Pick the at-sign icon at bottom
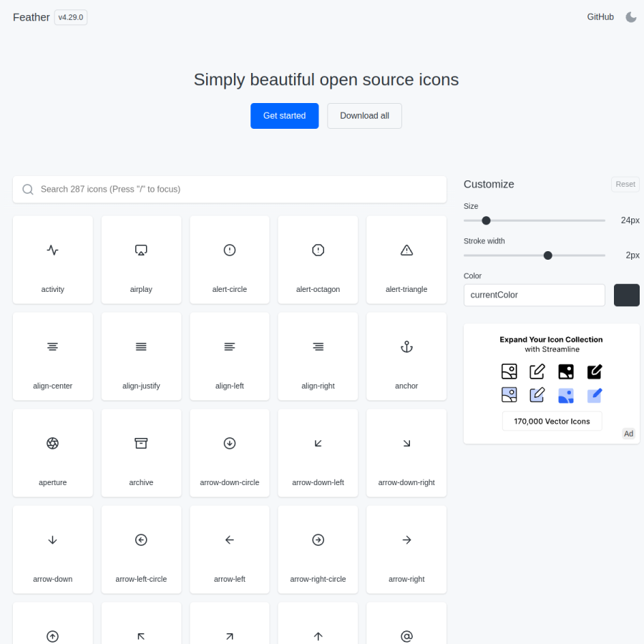This screenshot has height=644, width=644. 406,623
